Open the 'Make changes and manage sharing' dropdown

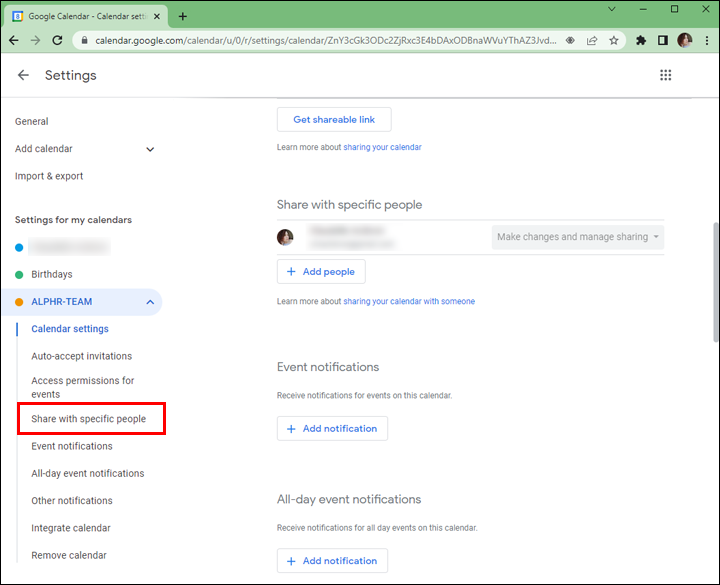(x=578, y=237)
